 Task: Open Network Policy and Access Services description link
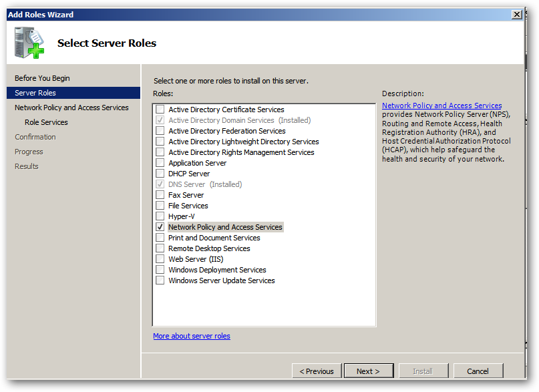pyautogui.click(x=441, y=106)
